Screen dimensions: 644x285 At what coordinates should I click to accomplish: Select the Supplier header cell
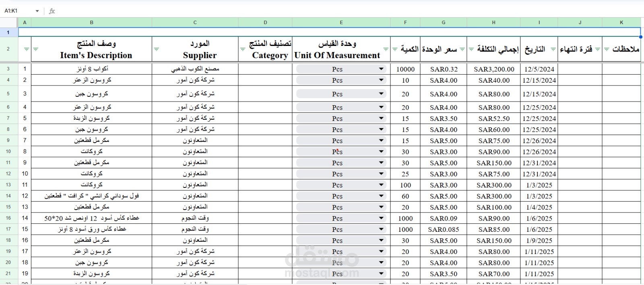pos(195,49)
